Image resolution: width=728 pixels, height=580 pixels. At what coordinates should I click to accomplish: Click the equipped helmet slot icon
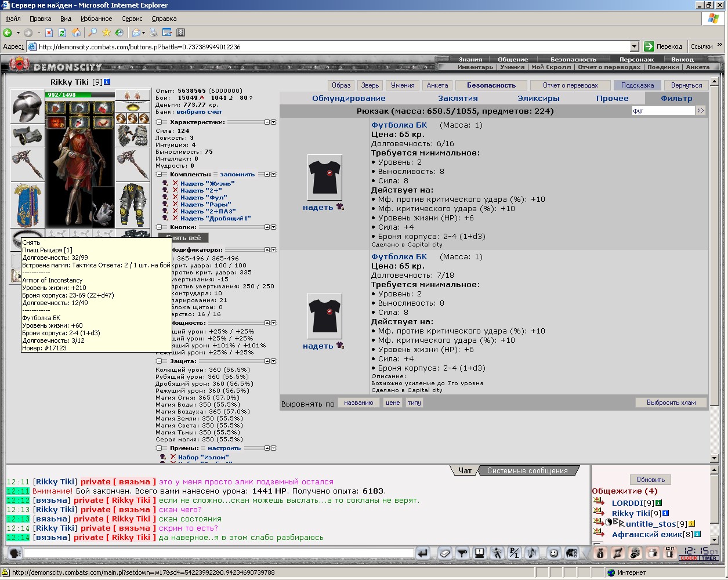(x=27, y=106)
